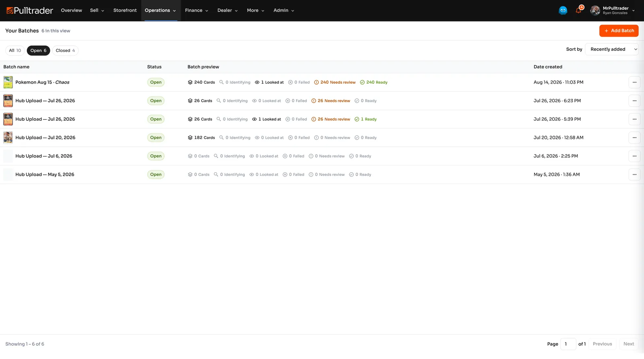The height and width of the screenshot is (359, 644).
Task: Expand the Finance menu
Action: tap(196, 10)
